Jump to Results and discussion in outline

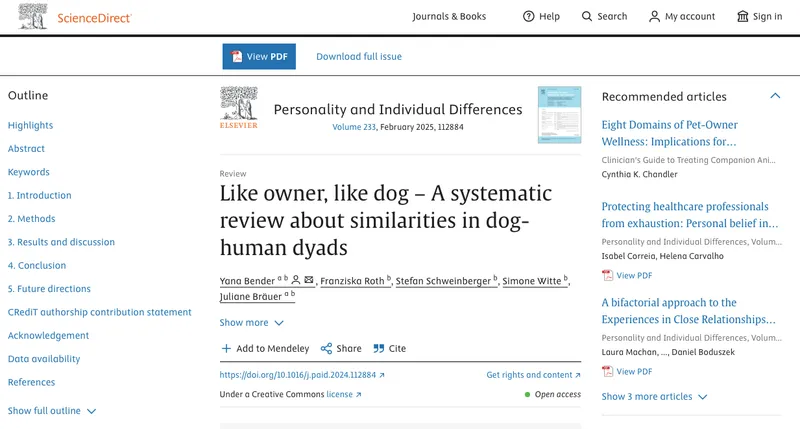(61, 242)
